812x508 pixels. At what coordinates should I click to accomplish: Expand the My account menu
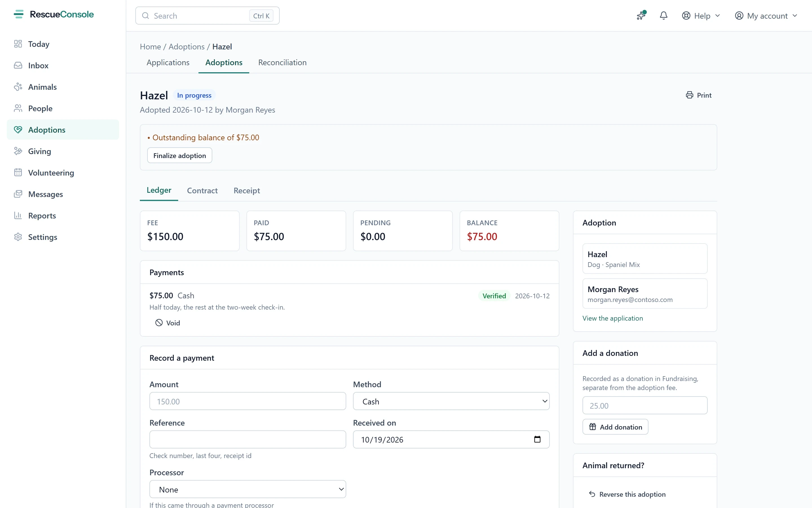pos(766,16)
